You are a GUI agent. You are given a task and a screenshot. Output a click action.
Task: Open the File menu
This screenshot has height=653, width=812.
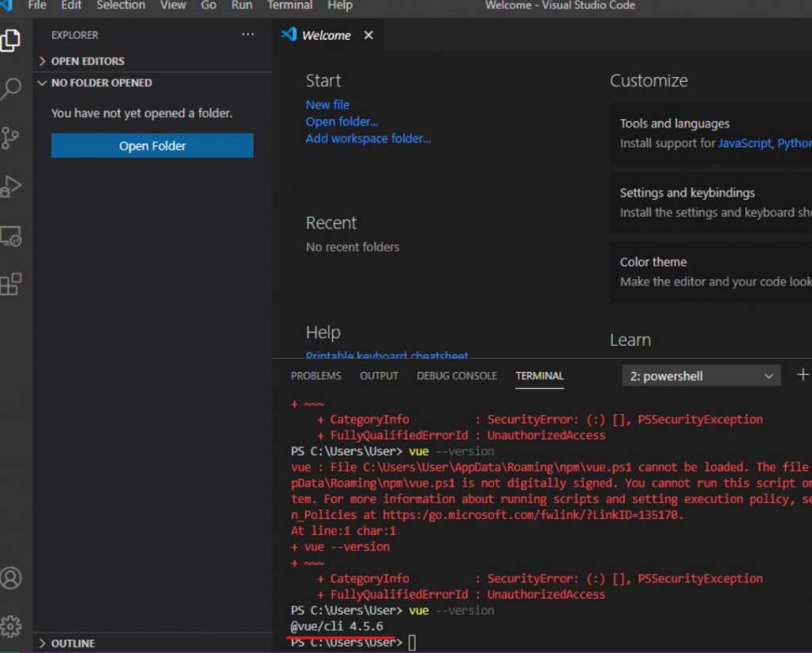pyautogui.click(x=36, y=6)
